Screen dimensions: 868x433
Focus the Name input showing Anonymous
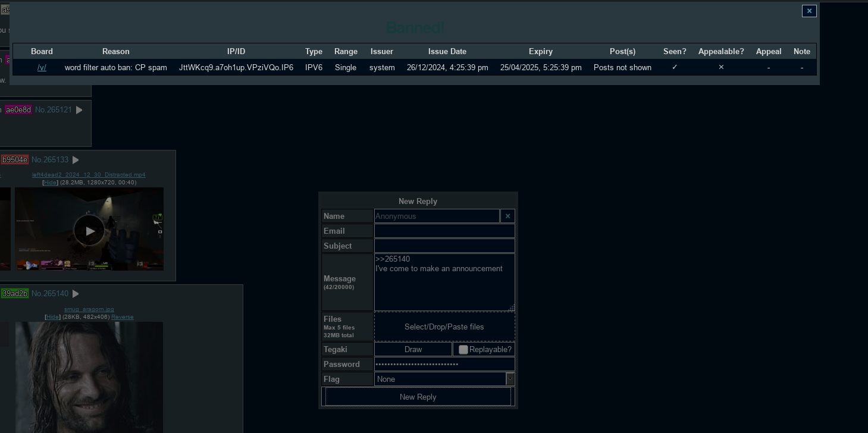pos(437,216)
